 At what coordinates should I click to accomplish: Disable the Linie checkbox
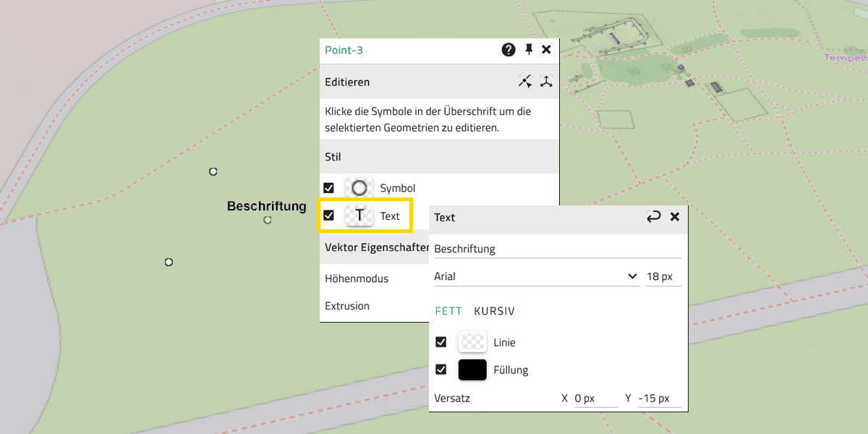click(441, 342)
